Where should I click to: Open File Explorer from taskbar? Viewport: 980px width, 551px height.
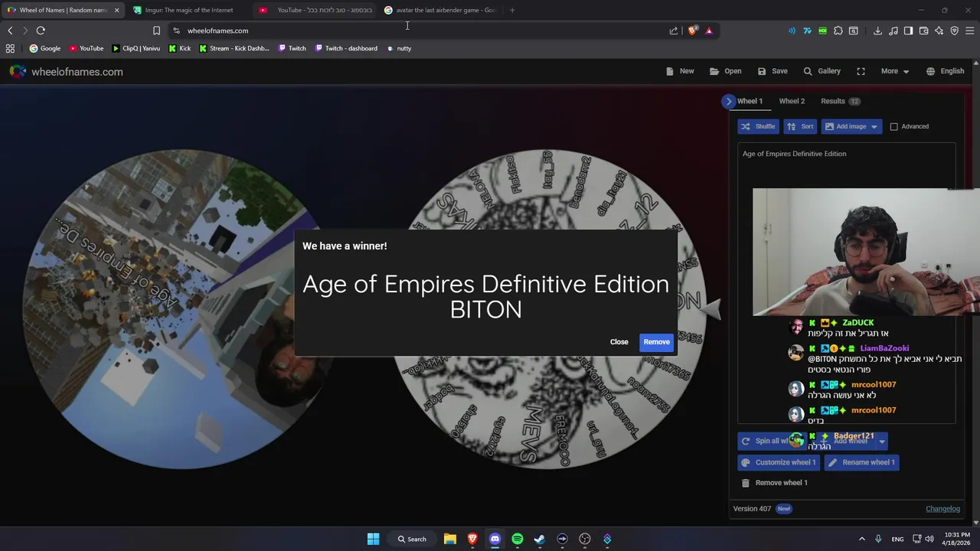(450, 539)
